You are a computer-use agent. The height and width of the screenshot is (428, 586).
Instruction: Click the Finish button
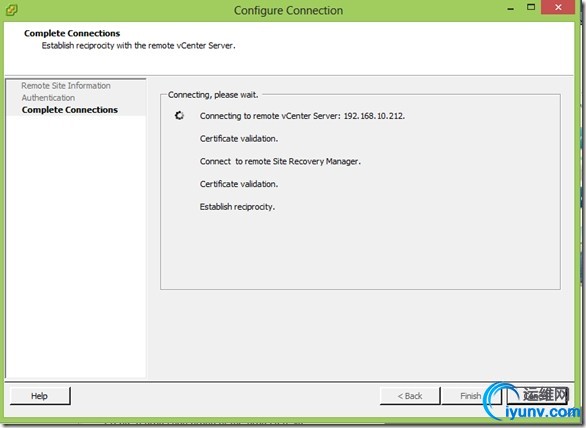point(471,395)
